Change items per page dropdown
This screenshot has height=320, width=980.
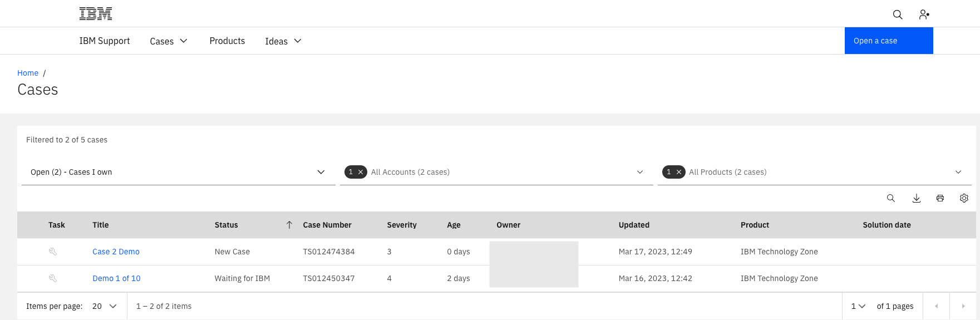(105, 306)
